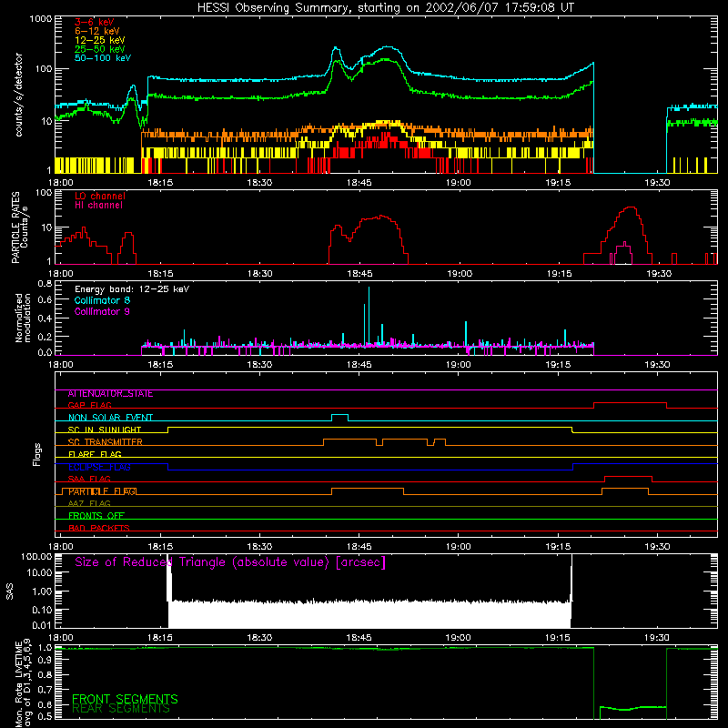Click the SC_IN_SUNLIGHT flag label
This screenshot has width=728, height=728.
tap(105, 430)
